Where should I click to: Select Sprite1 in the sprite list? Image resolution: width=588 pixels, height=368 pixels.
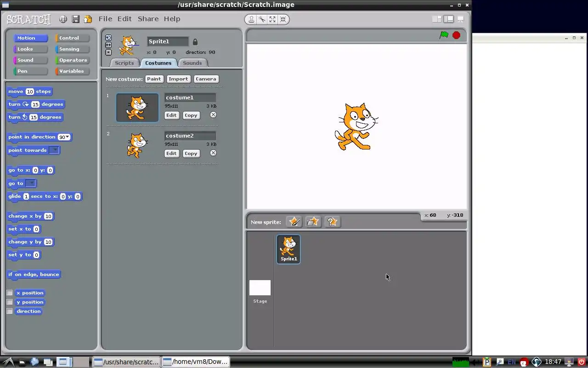pyautogui.click(x=288, y=249)
